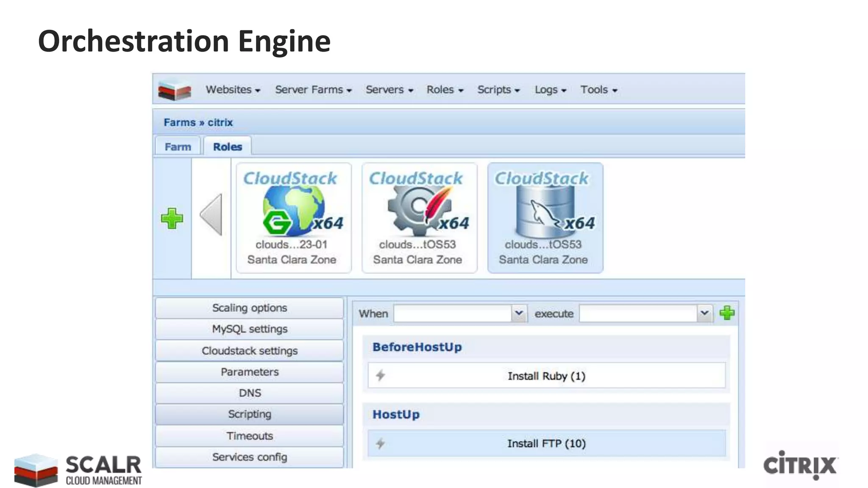
Task: Open MySQL settings section
Action: [249, 329]
